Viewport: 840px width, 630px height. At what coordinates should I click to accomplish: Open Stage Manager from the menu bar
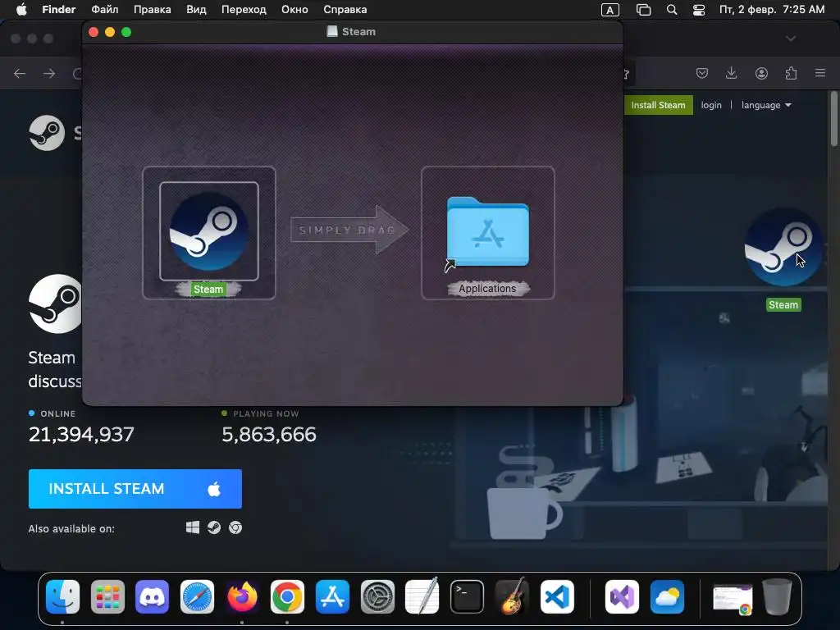[x=643, y=10]
